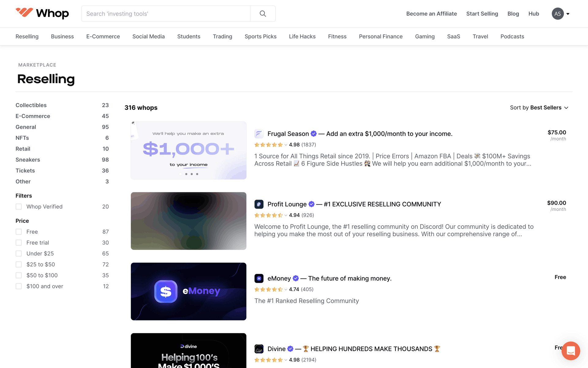Viewport: 588px width, 368px height.
Task: Click Frugal Season star rating
Action: [x=269, y=145]
